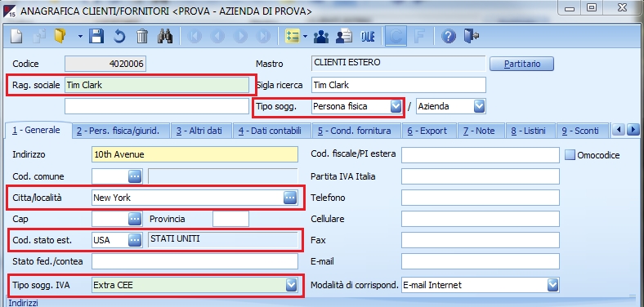Click the Partitario button
This screenshot has height=307, width=644.
point(522,64)
